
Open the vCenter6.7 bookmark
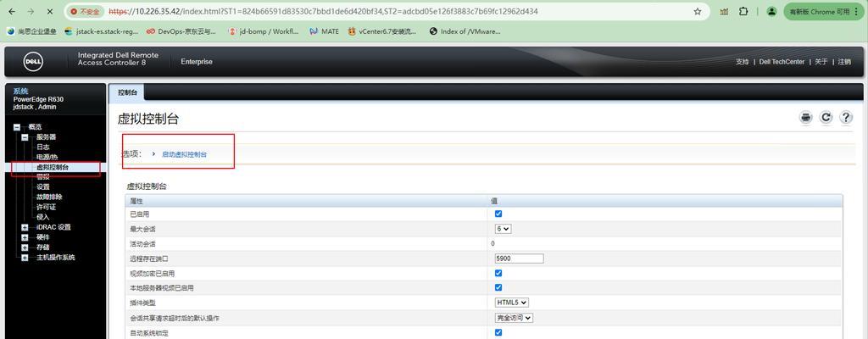pos(382,31)
